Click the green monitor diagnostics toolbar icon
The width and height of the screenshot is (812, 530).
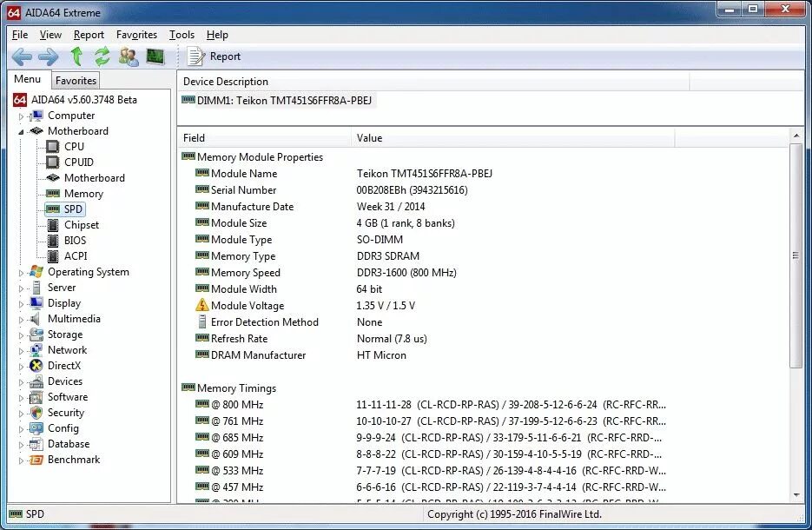tap(155, 56)
